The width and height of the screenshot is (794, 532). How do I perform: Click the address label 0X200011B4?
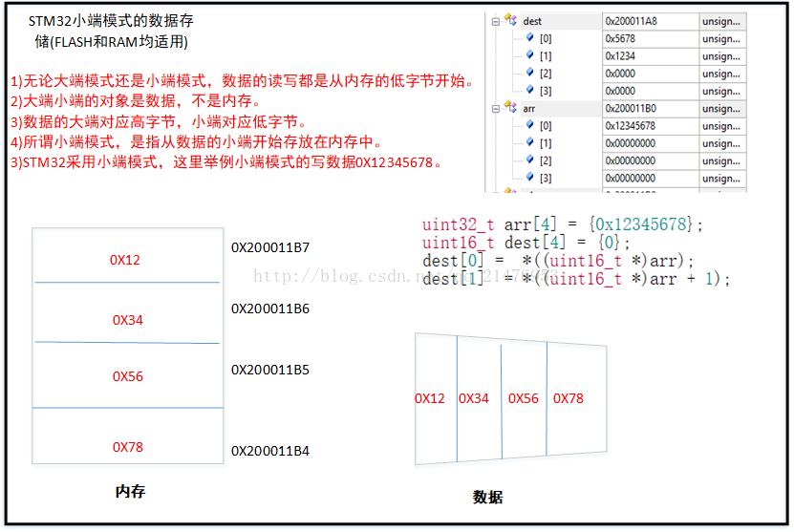270,451
